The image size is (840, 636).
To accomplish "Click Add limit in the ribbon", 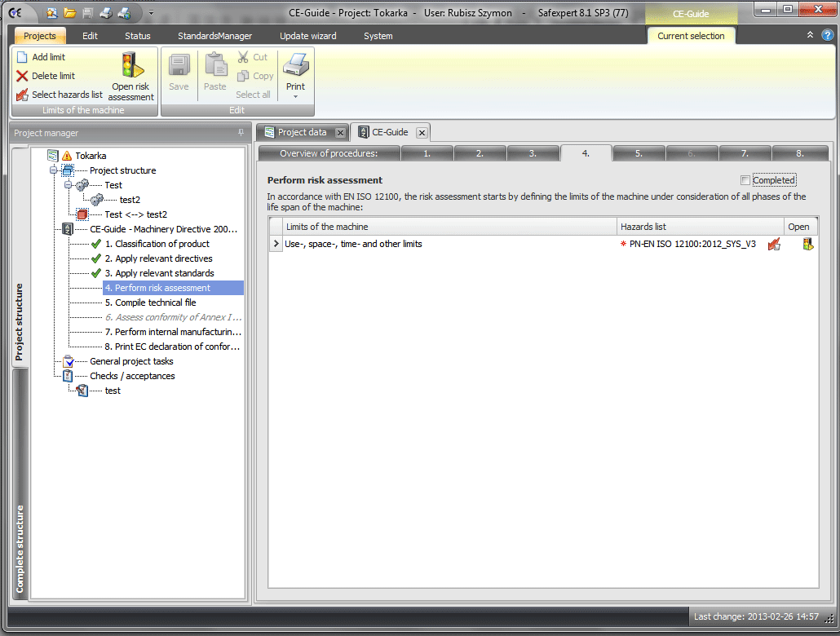I will point(48,57).
